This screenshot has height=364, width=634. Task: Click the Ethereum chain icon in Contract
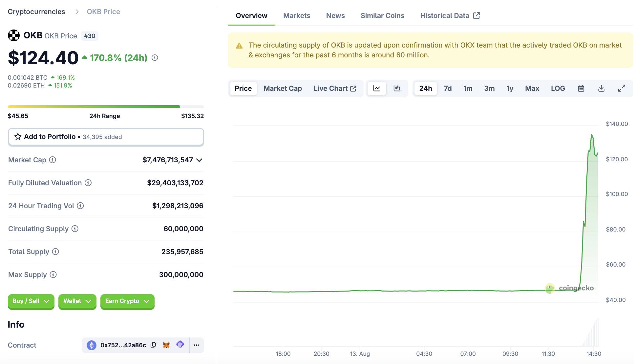coord(92,345)
